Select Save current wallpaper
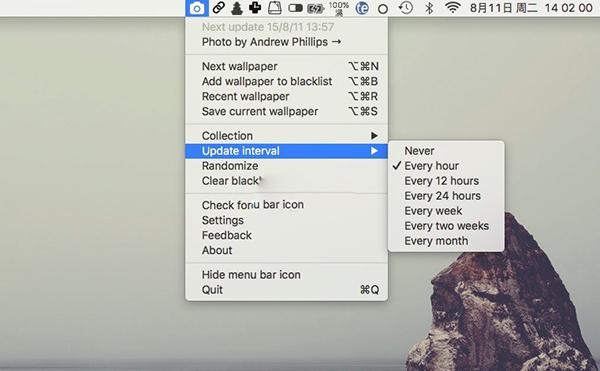The height and width of the screenshot is (371, 600). pos(287,111)
